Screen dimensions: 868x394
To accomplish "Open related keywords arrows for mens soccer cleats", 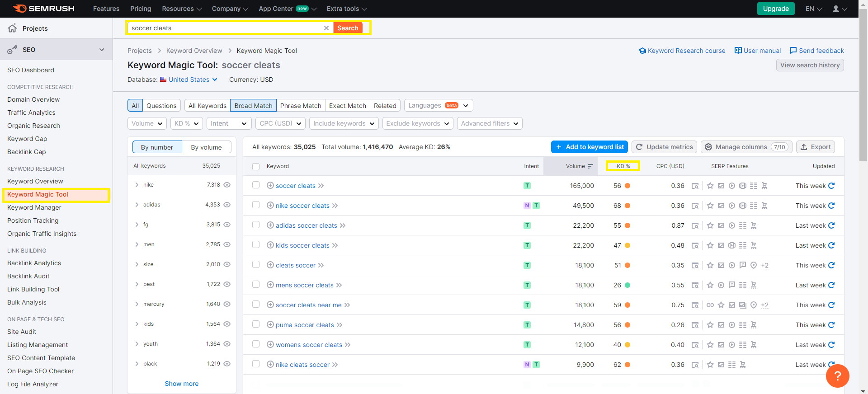I will pos(339,285).
